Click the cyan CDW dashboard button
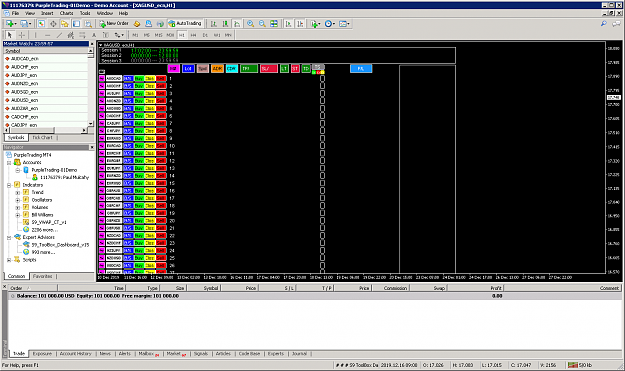The image size is (625, 371). click(232, 69)
